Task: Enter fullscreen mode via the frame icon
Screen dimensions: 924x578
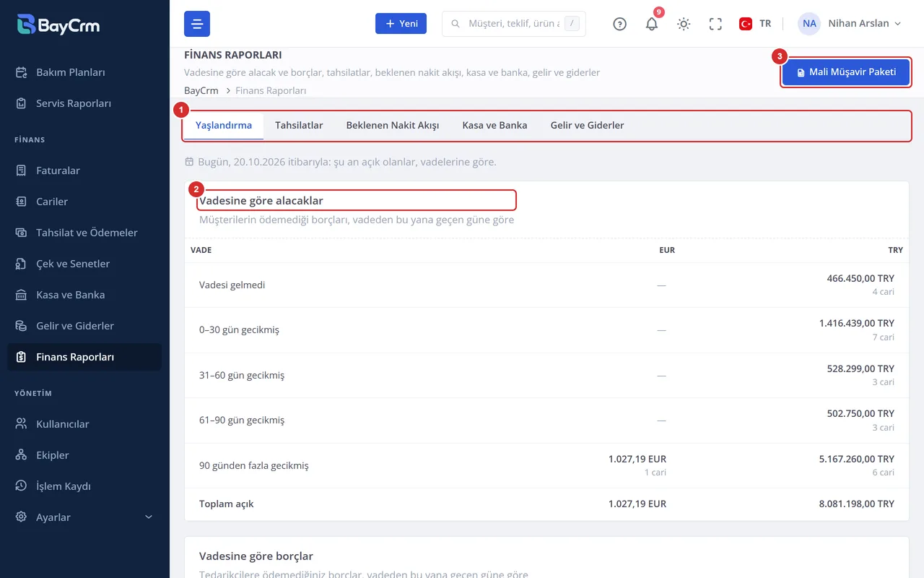Action: click(715, 24)
